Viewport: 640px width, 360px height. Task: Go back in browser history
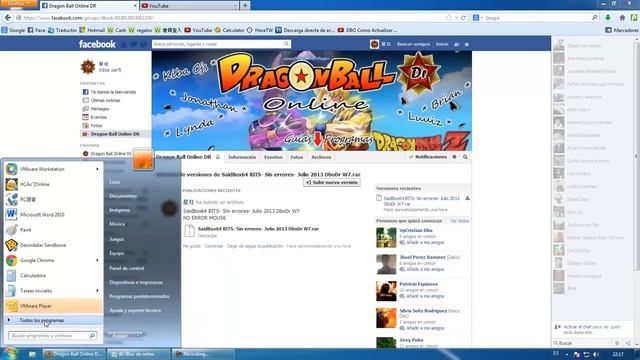click(8, 18)
